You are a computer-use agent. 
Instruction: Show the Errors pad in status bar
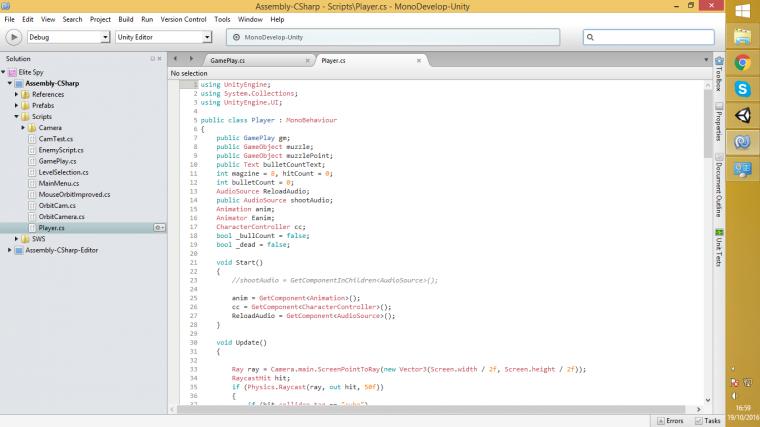669,421
